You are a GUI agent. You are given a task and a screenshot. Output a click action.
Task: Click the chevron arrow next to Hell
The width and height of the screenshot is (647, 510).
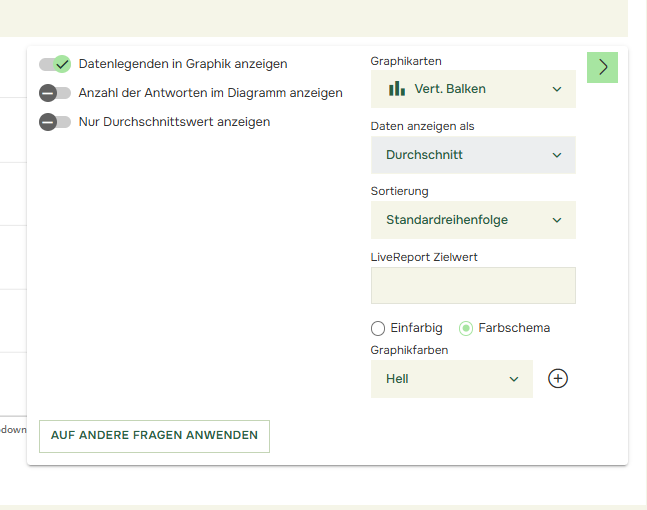point(514,379)
